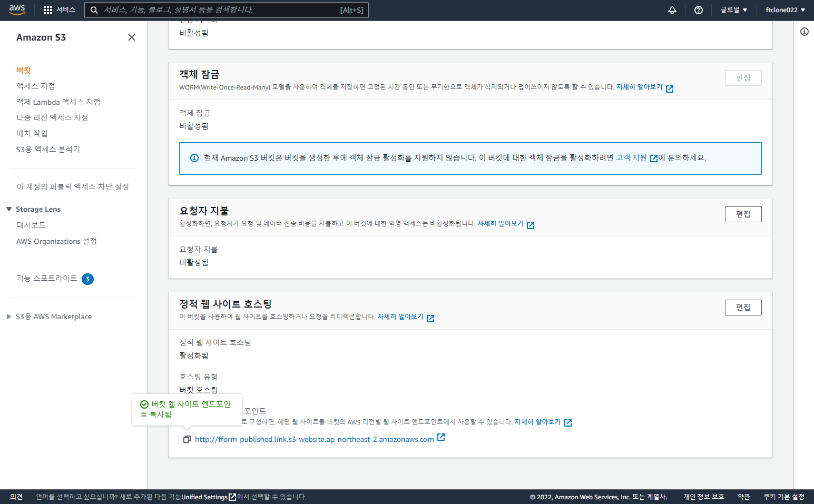Open 자세히 알아보기 for 정적 웹 사이트 호스팅
This screenshot has width=814, height=504.
(400, 317)
